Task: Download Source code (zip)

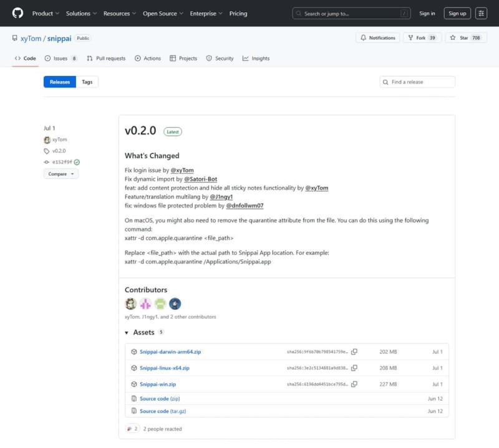Action: [160, 399]
